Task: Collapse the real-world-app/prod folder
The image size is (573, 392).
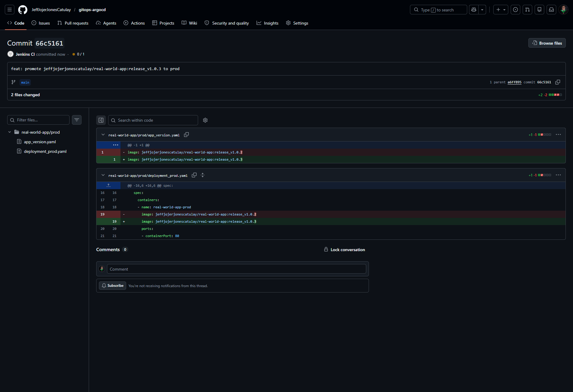Action: [10, 132]
